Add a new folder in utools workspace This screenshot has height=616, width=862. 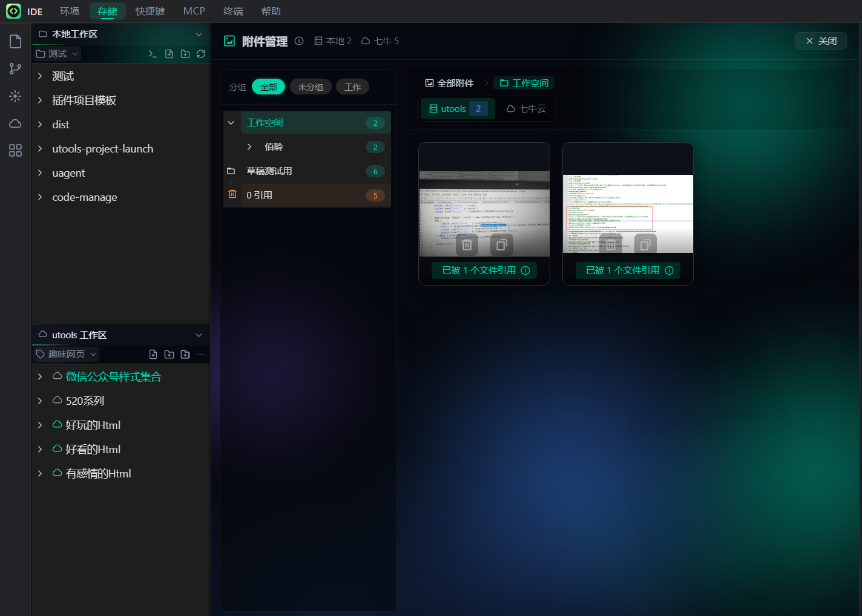tap(169, 355)
